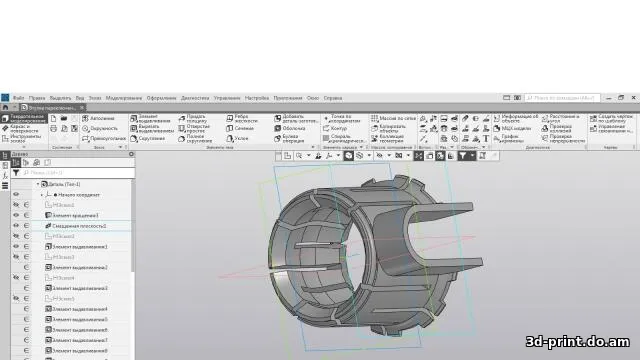Click the Копировать объекты tool
The height and width of the screenshot is (360, 640).
(x=389, y=129)
